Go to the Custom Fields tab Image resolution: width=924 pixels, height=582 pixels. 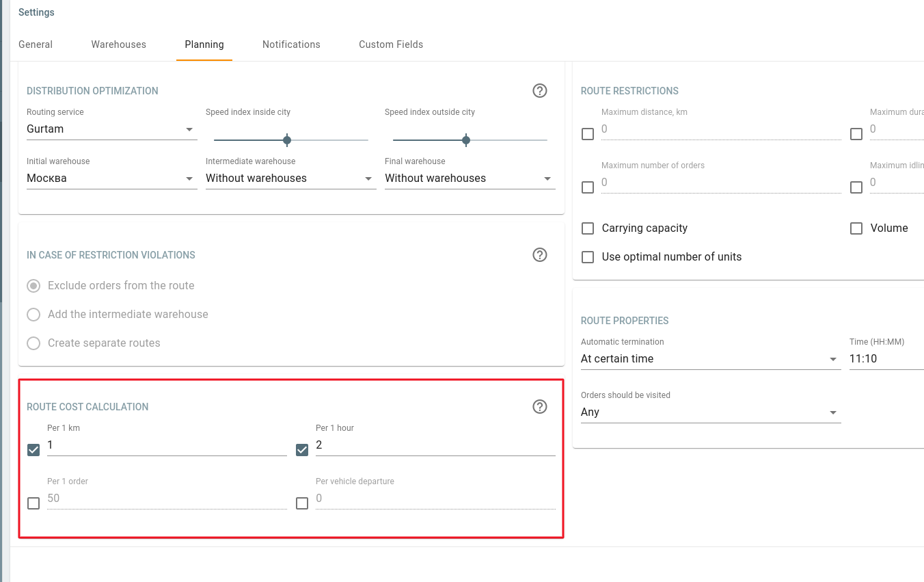[x=391, y=44]
